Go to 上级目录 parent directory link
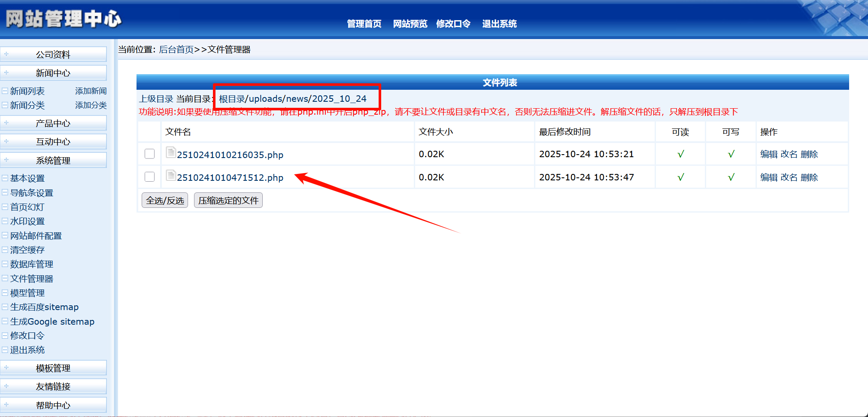 tap(156, 99)
